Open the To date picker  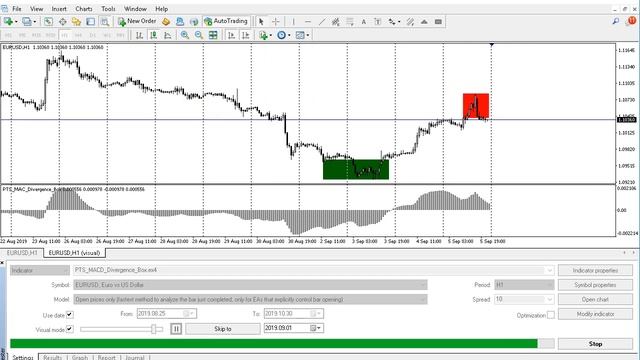(294, 313)
